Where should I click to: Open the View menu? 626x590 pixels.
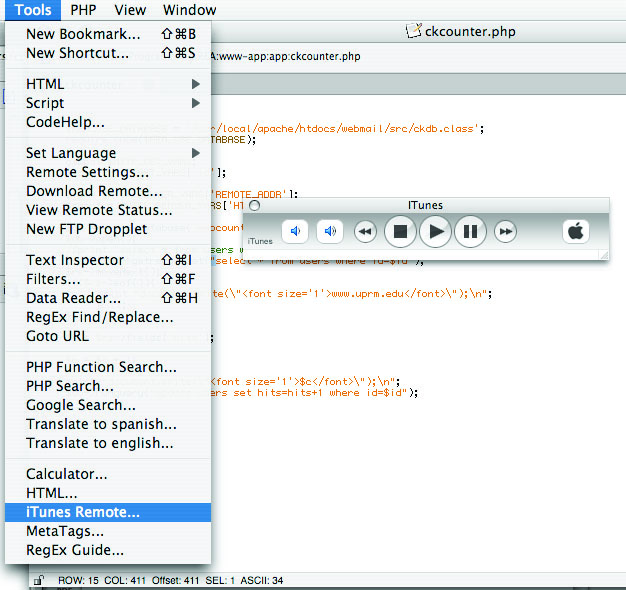pyautogui.click(x=130, y=10)
